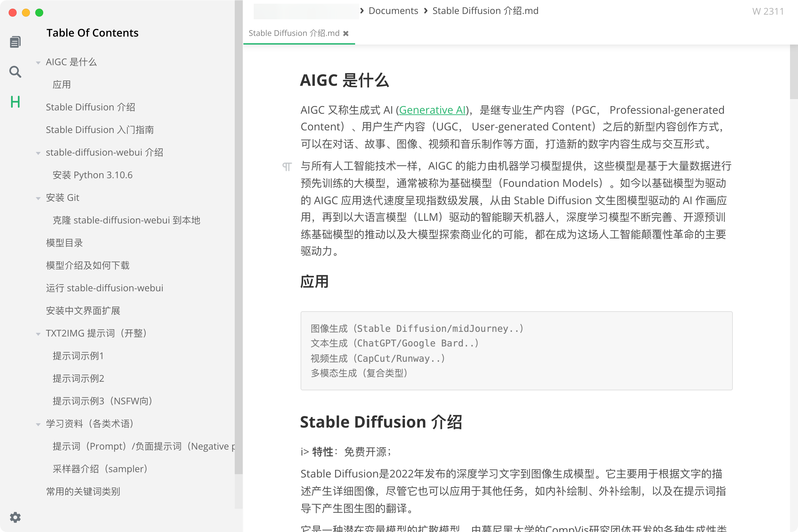Click the sidebar vertical scrollbar
The width and height of the screenshot is (798, 532).
pyautogui.click(x=238, y=237)
